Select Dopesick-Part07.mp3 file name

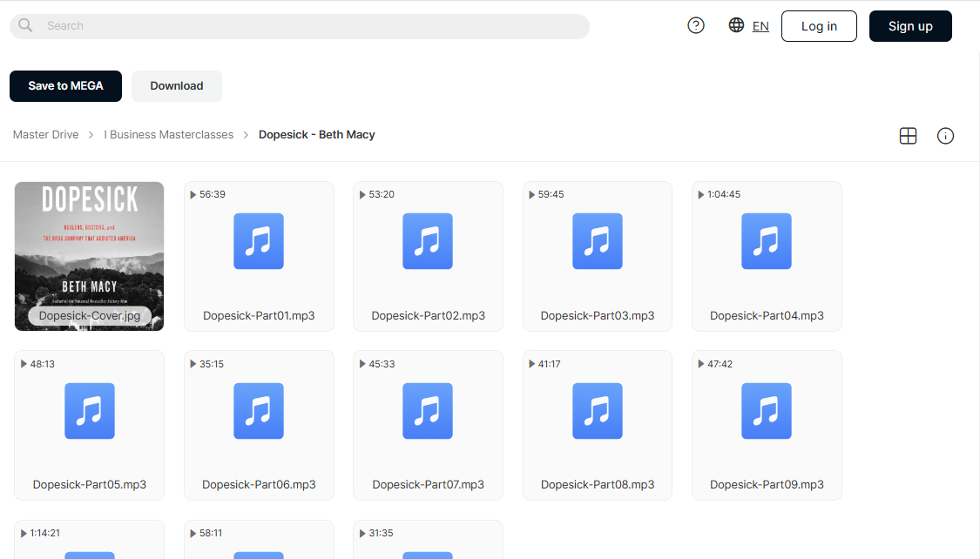pos(428,485)
